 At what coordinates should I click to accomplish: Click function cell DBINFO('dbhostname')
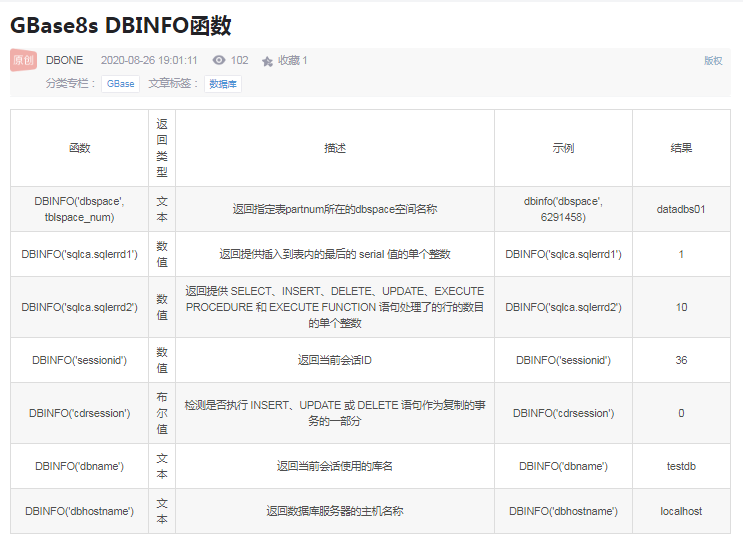pos(80,511)
